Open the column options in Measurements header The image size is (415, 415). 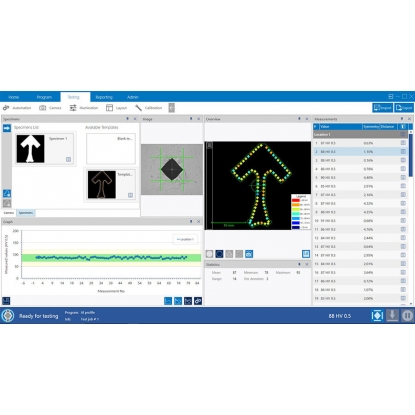tap(403, 126)
